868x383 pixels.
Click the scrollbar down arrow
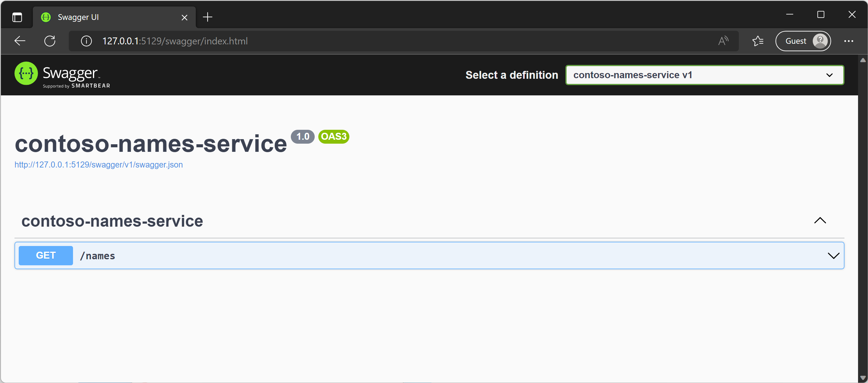coord(863,378)
